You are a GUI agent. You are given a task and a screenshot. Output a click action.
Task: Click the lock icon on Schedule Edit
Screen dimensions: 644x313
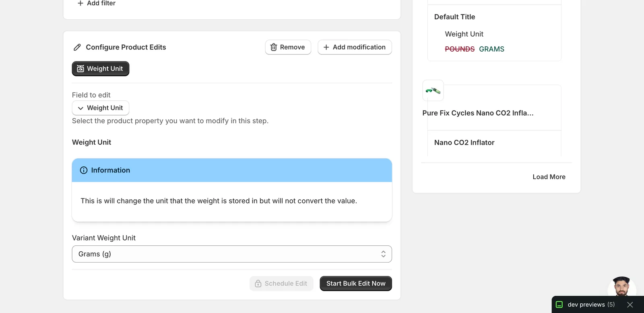pos(258,284)
